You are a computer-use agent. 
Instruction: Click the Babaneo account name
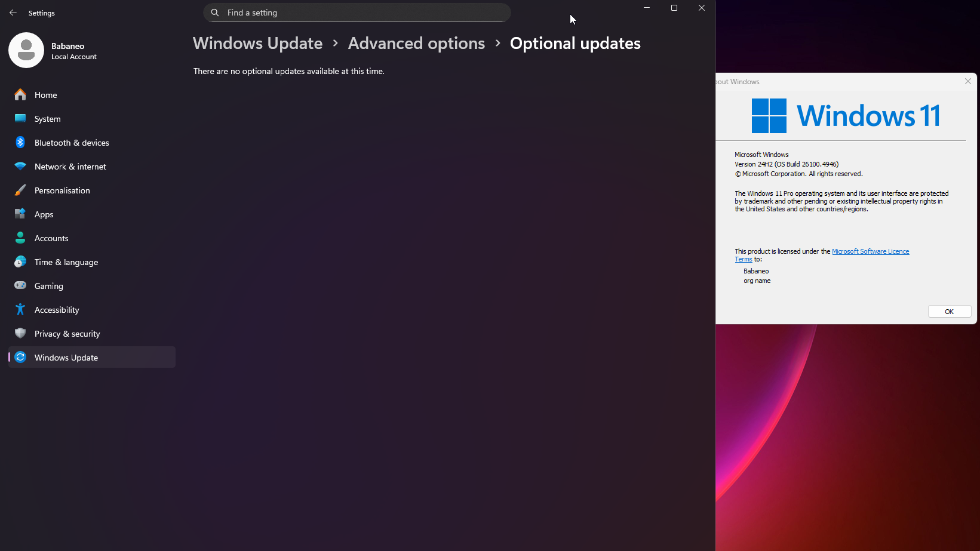[67, 46]
